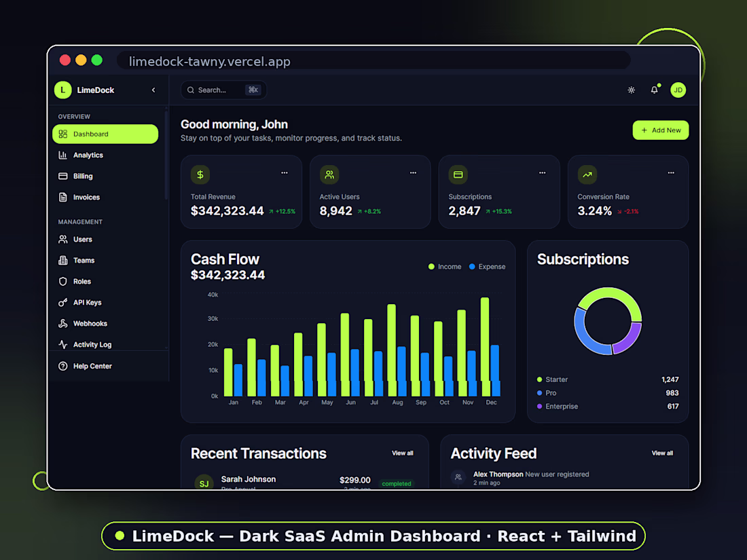The image size is (747, 560).
Task: Select Users under Management
Action: 105,240
